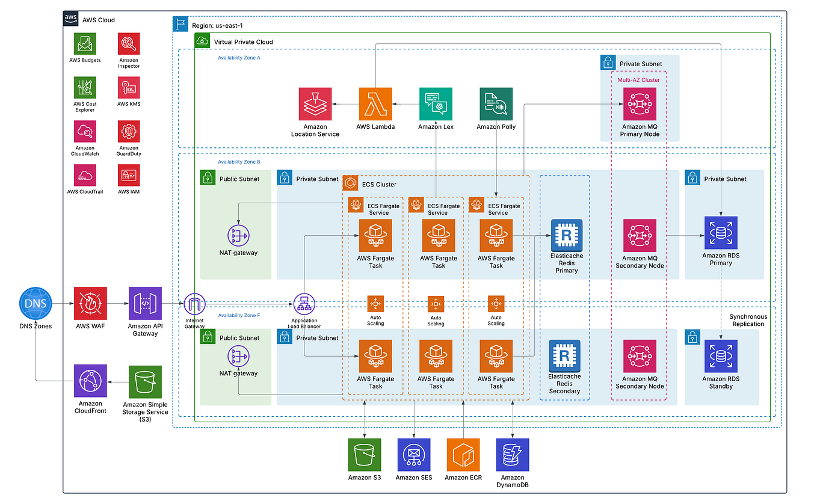
Task: Click the DNS Zones label
Action: click(x=35, y=327)
